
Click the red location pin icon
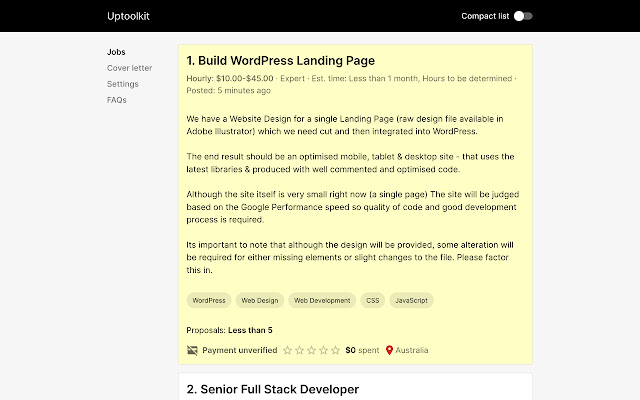pos(389,350)
